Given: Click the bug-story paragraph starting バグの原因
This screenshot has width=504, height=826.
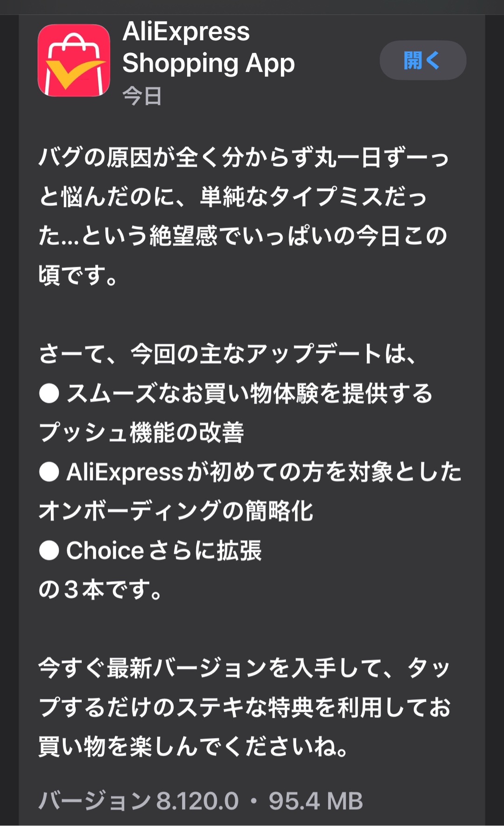Looking at the screenshot, I should tap(243, 216).
